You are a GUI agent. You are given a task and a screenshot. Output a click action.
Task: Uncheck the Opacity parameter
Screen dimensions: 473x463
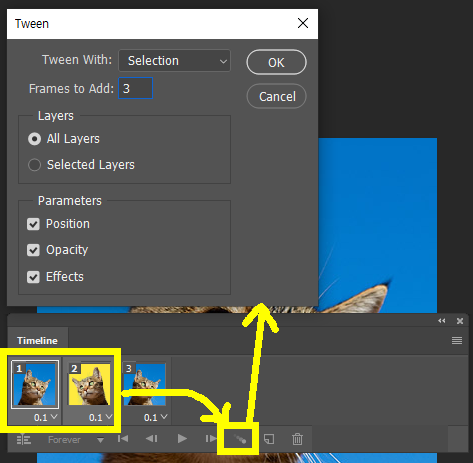33,250
